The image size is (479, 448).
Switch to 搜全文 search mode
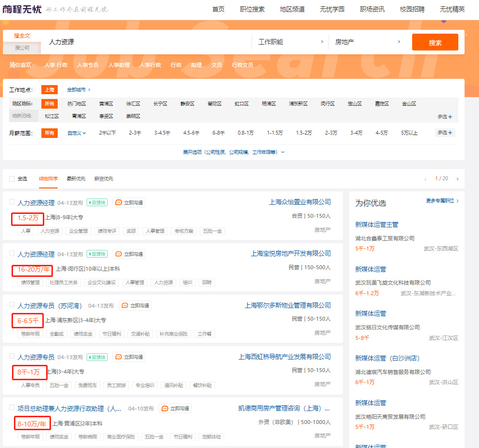click(x=22, y=36)
